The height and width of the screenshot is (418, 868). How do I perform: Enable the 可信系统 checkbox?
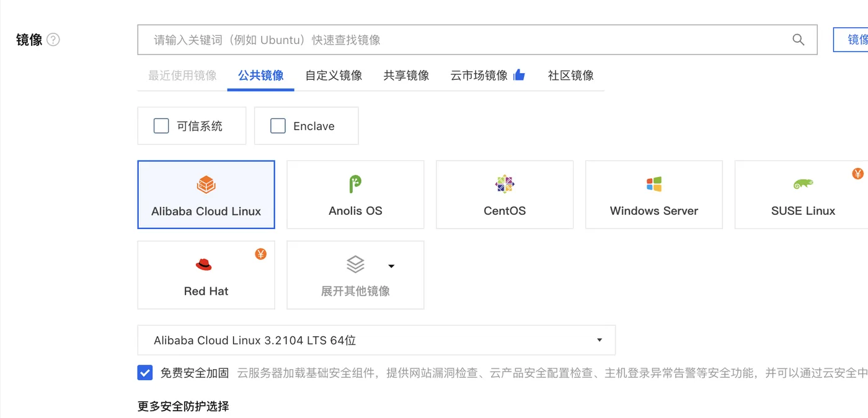click(161, 125)
